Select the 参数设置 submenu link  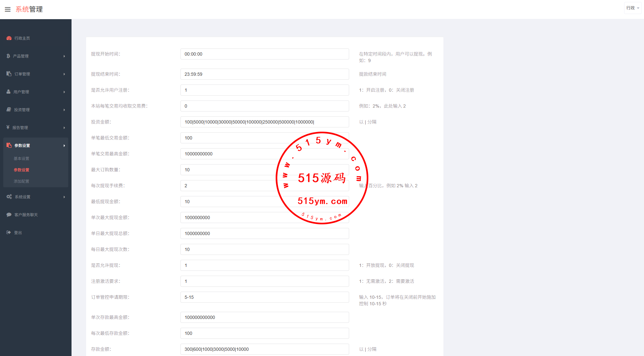coord(21,170)
